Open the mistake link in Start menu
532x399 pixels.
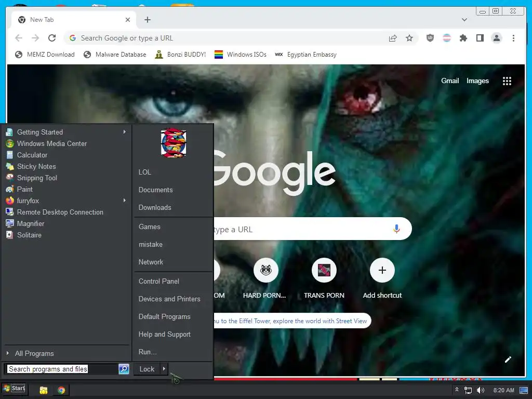click(x=150, y=244)
